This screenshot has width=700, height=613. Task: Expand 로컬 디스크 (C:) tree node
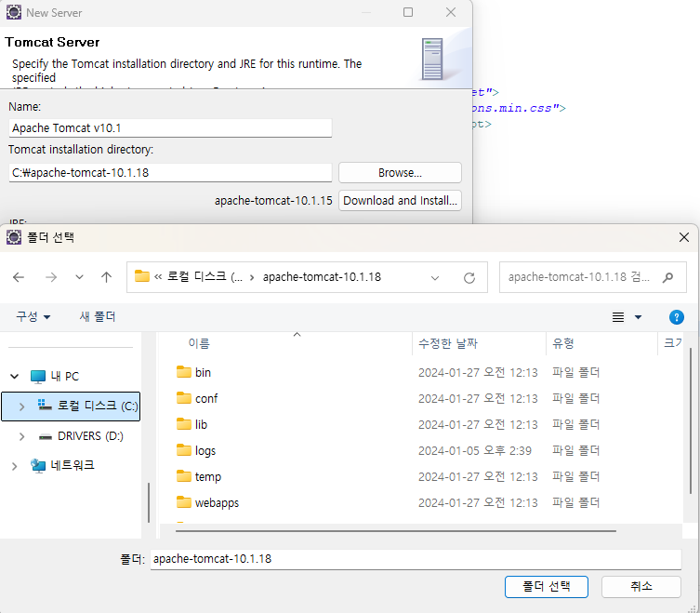tap(21, 406)
